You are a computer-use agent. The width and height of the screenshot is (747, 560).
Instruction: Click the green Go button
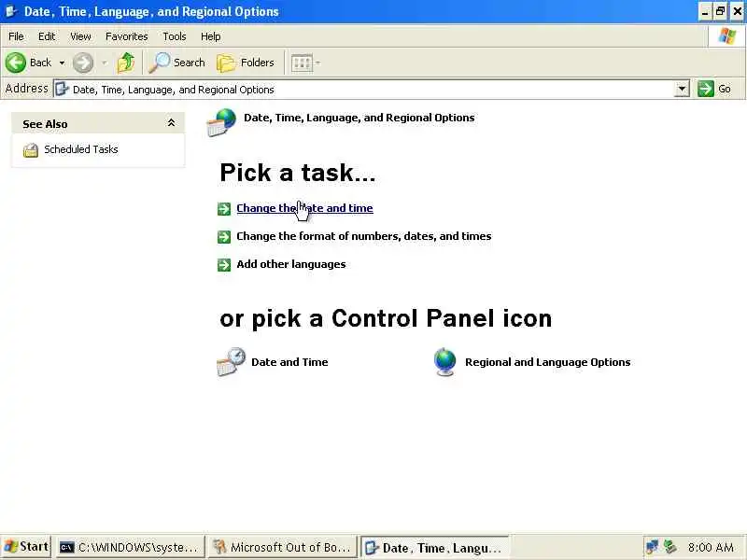tap(714, 89)
